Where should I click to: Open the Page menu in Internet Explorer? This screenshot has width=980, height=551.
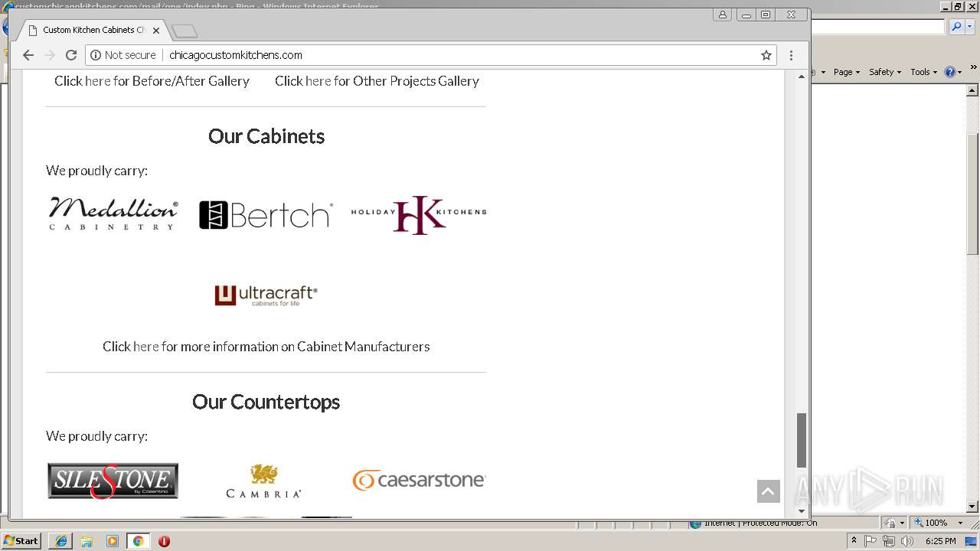coord(846,72)
